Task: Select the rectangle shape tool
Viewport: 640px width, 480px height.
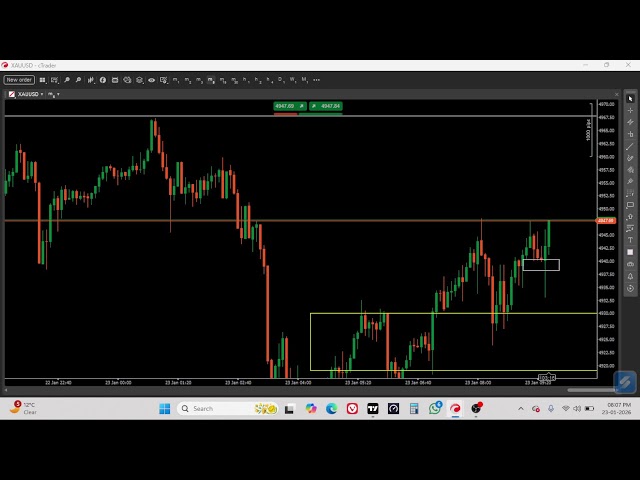Action: pyautogui.click(x=630, y=205)
